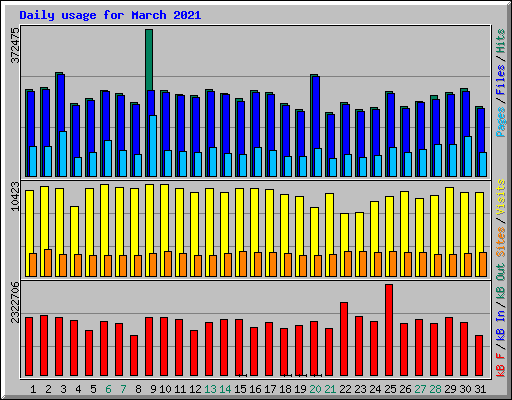The height and width of the screenshot is (400, 512).
Task: Click green weekend day 13 label
Action: pos(210,389)
